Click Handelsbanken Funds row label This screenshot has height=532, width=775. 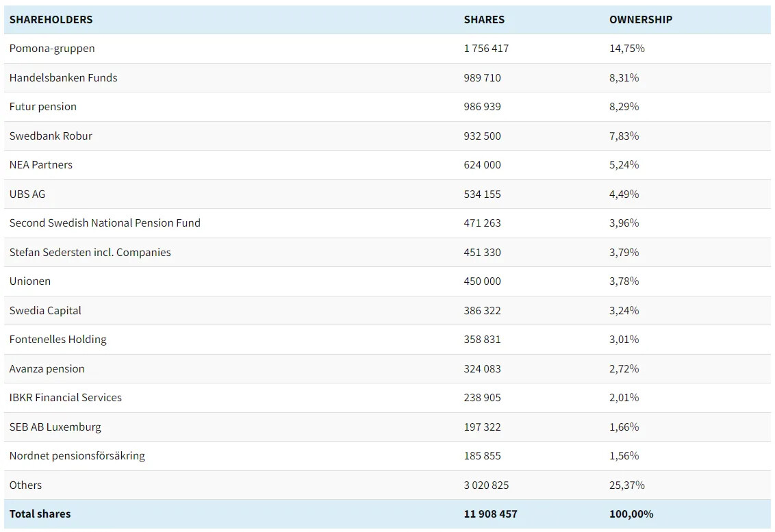[63, 78]
